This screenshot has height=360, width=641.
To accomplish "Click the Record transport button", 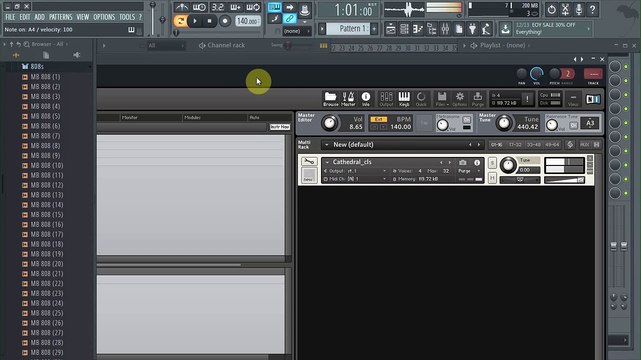I will (x=224, y=21).
